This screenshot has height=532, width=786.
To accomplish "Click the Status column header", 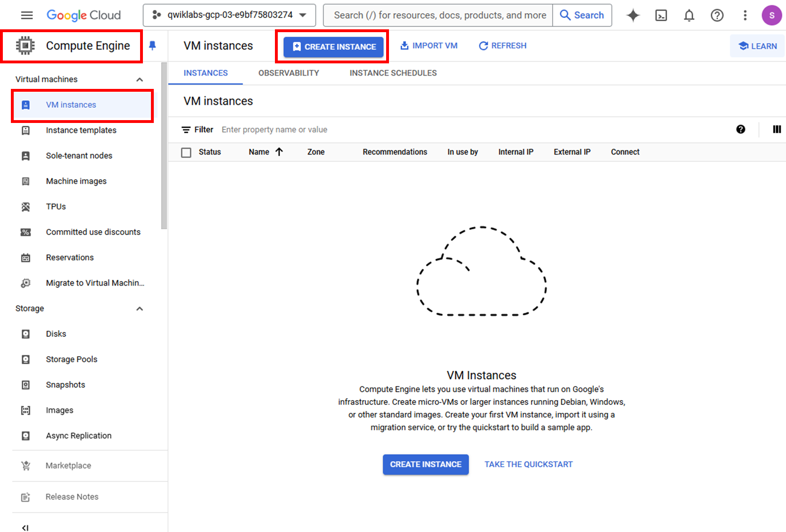I will (210, 152).
